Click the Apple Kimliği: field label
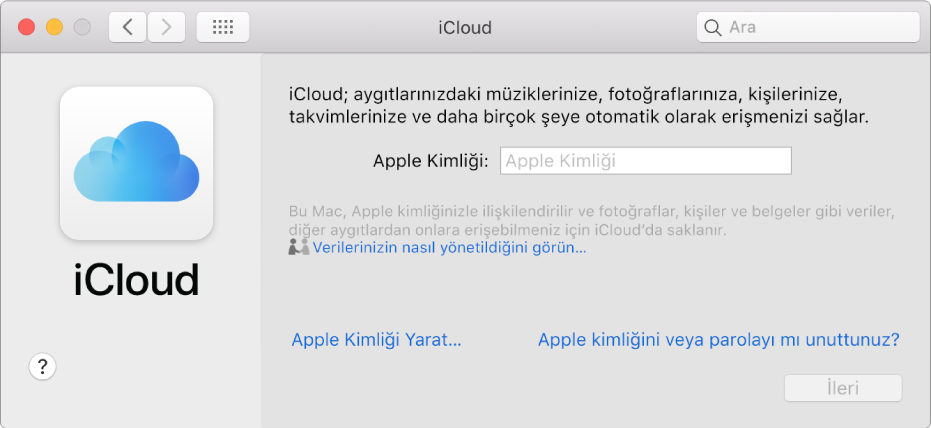 430,161
